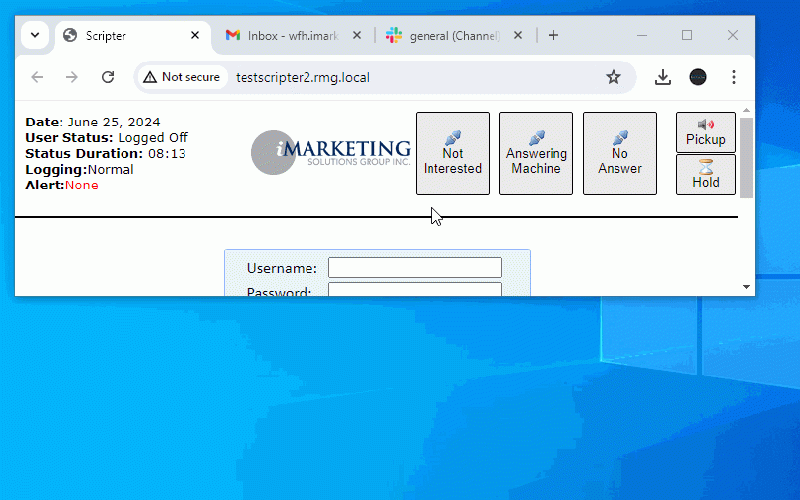Switch to the Scripter tab
The height and width of the screenshot is (500, 800).
(132, 36)
